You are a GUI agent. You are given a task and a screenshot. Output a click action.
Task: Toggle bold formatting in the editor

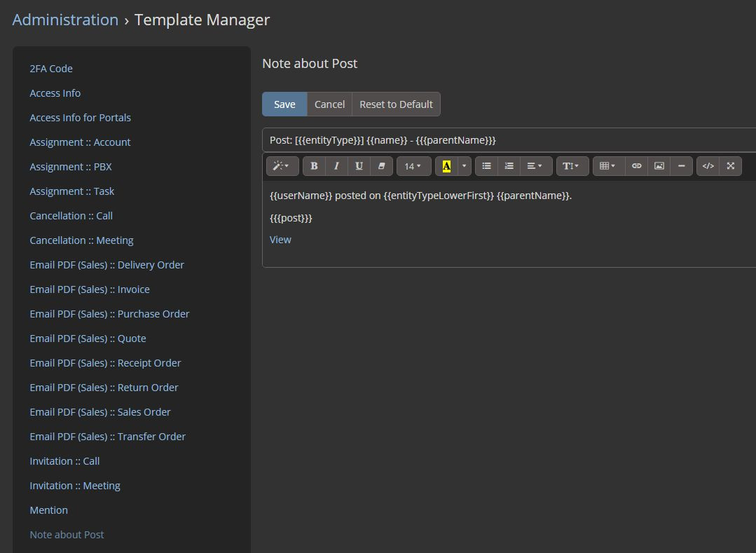(314, 166)
